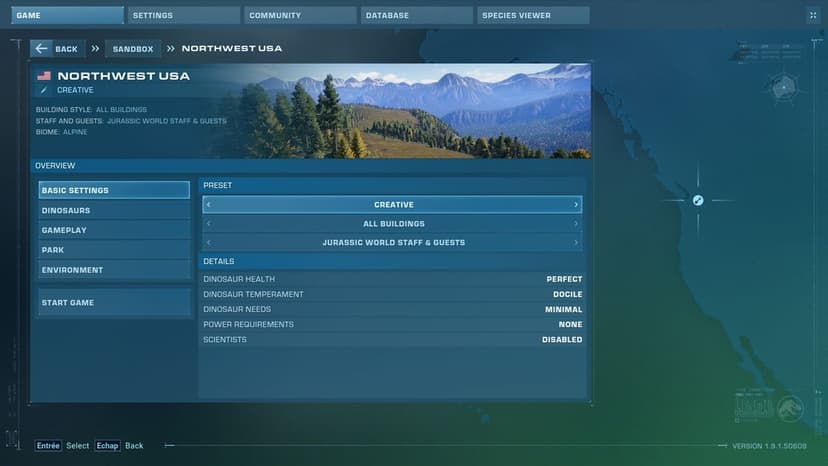This screenshot has width=828, height=466.
Task: Open the Settings tab
Action: pos(184,15)
